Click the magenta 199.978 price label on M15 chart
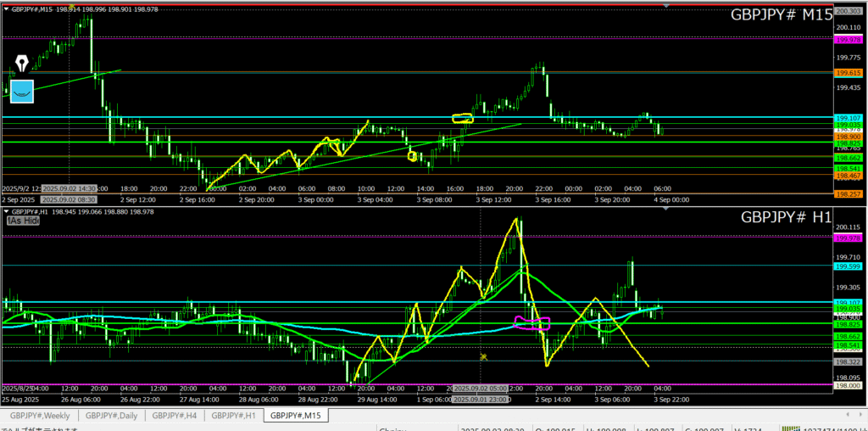The image size is (868, 431). 848,40
